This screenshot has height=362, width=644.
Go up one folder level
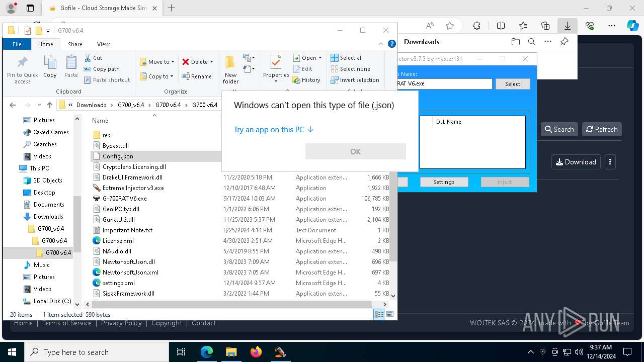tap(49, 105)
